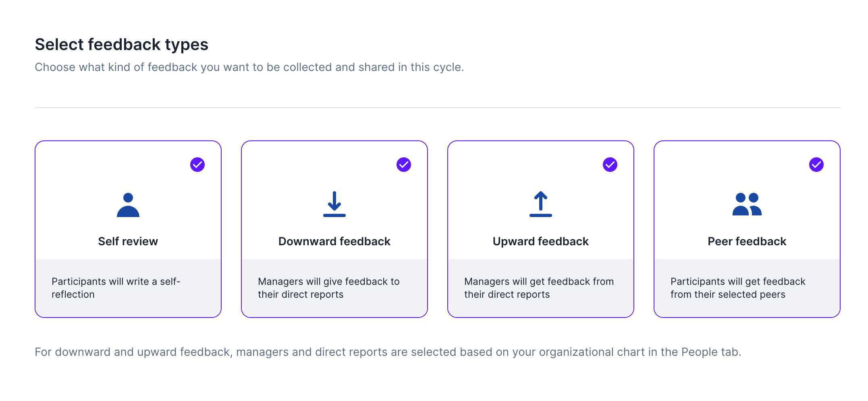Select the Downward feedback card title
868x401 pixels.
click(334, 241)
